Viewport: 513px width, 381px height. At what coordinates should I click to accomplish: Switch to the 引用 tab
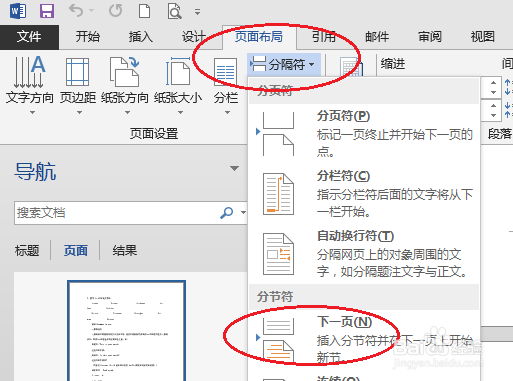coord(324,37)
